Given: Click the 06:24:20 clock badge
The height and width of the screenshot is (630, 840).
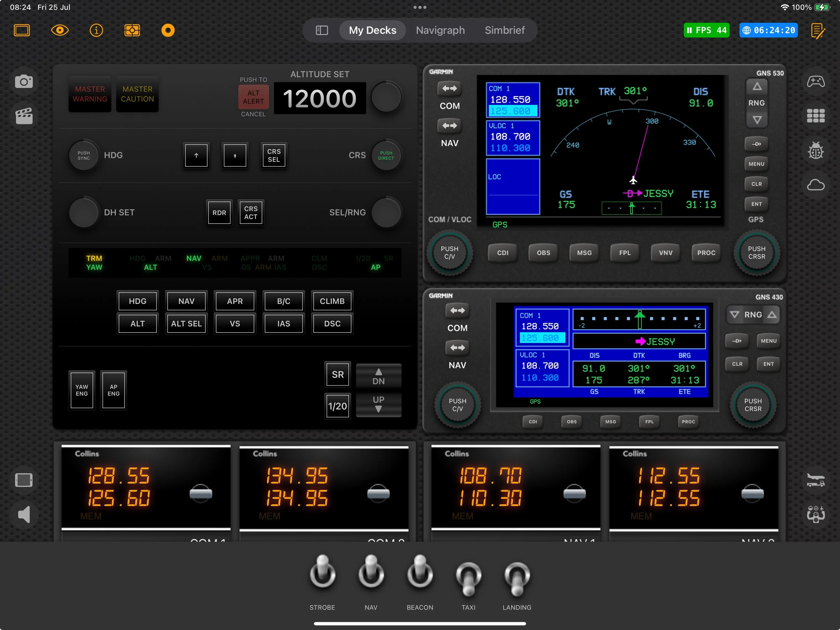Looking at the screenshot, I should [x=768, y=30].
